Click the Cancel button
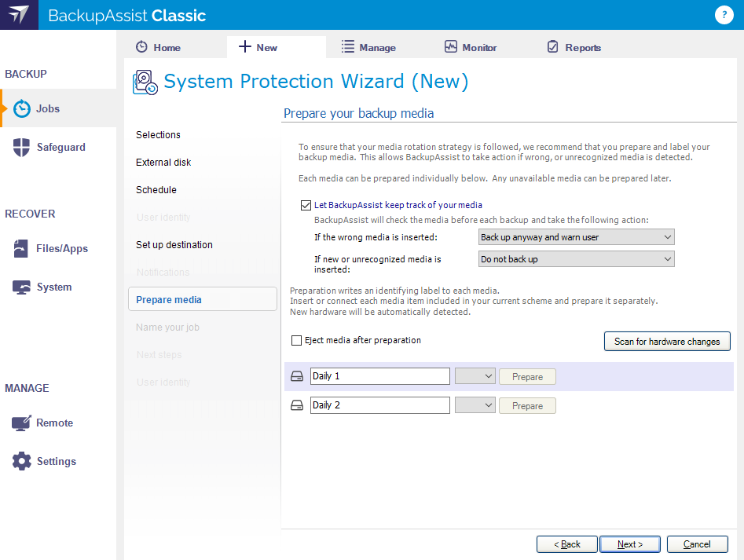This screenshot has width=744, height=560. click(697, 544)
